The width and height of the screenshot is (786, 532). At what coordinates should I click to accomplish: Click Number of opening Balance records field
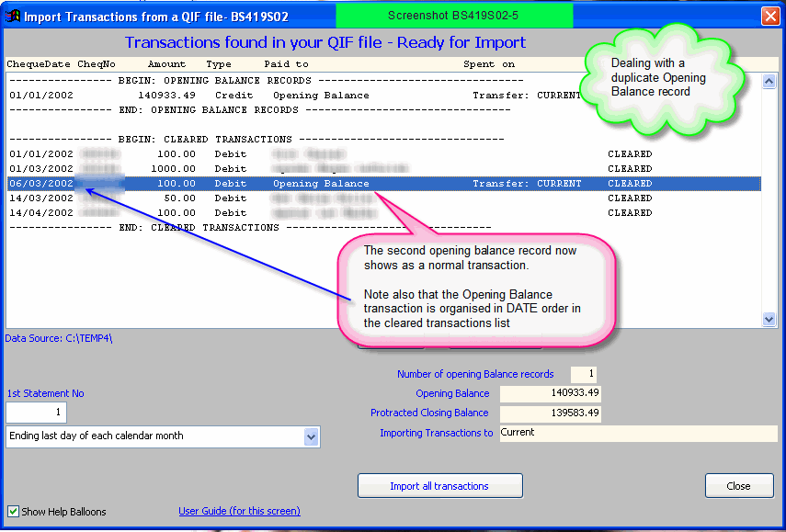[583, 374]
